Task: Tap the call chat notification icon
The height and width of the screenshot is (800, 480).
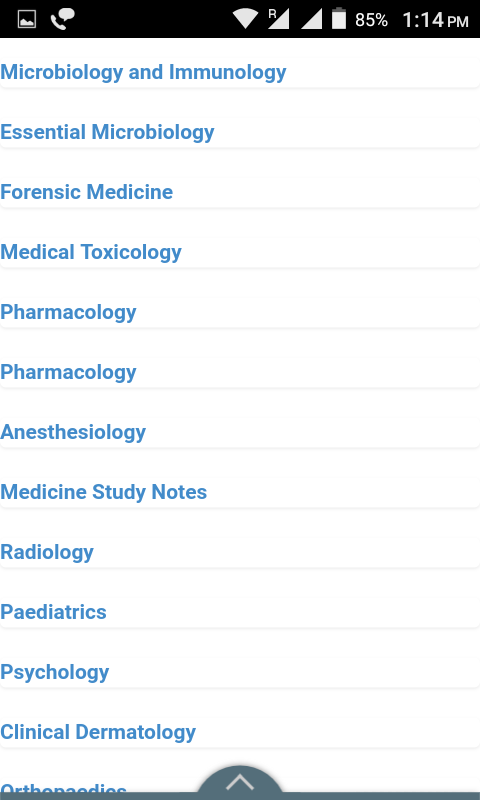Action: pyautogui.click(x=63, y=19)
